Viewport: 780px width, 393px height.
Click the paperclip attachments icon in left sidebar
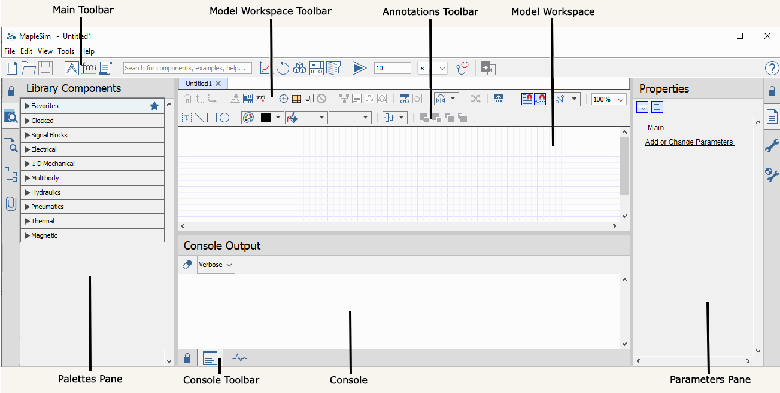pos(10,203)
